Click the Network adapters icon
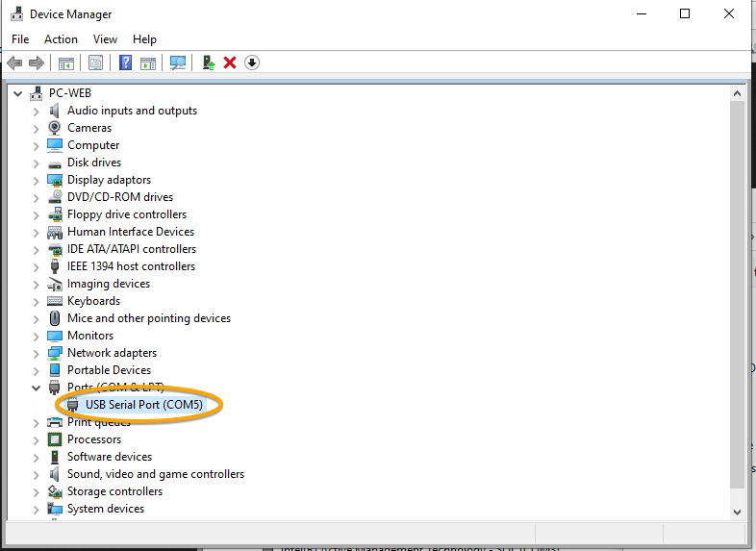Screen dimensions: 756x551 coord(55,353)
